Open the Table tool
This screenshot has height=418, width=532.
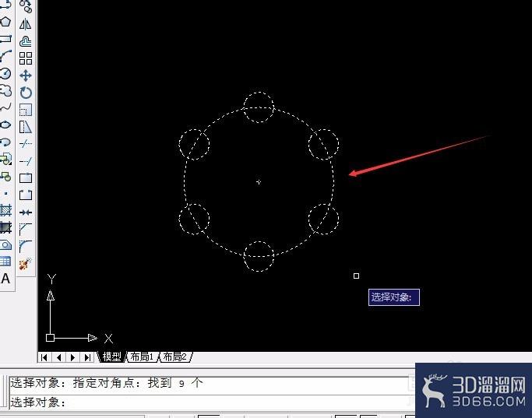click(x=5, y=262)
